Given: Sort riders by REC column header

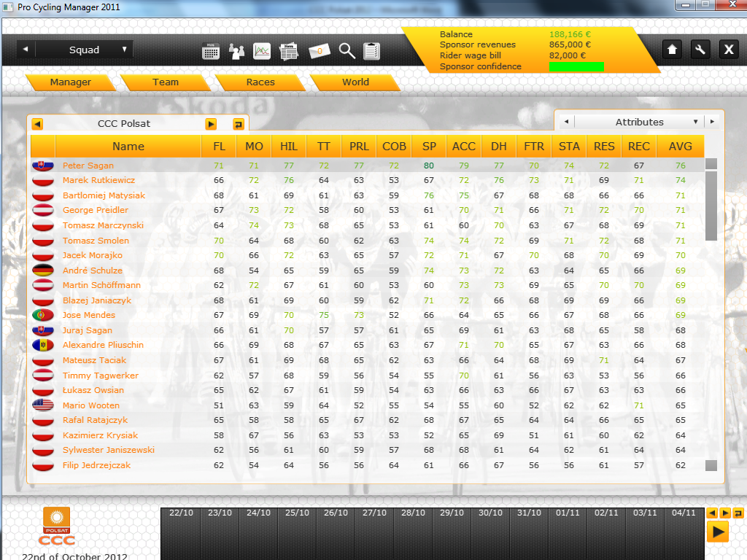Looking at the screenshot, I should [x=639, y=146].
